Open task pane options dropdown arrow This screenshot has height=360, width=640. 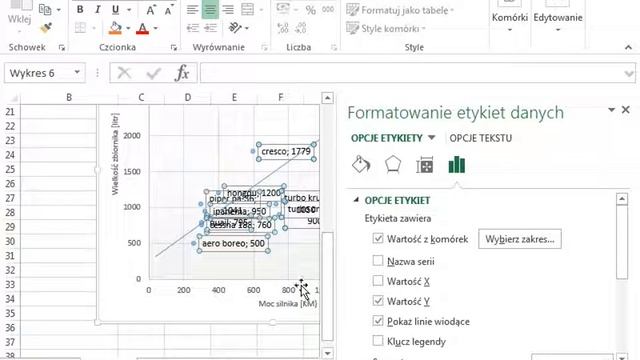pyautogui.click(x=611, y=110)
